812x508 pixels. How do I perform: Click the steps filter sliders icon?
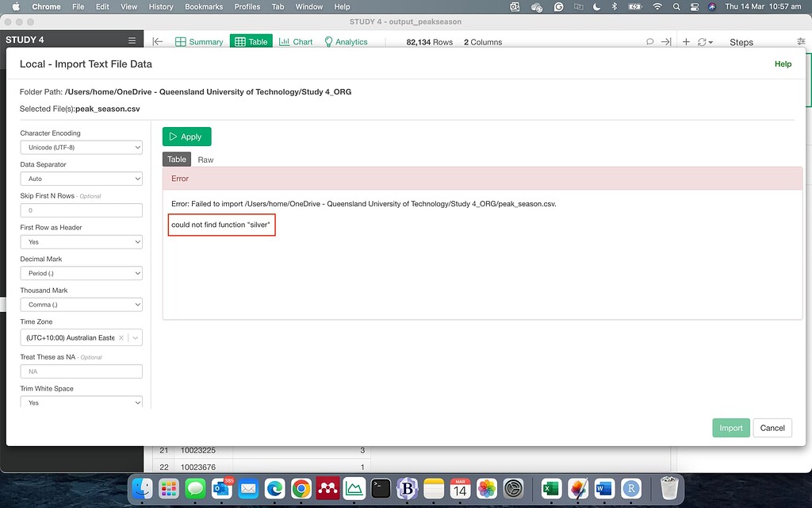[801, 40]
